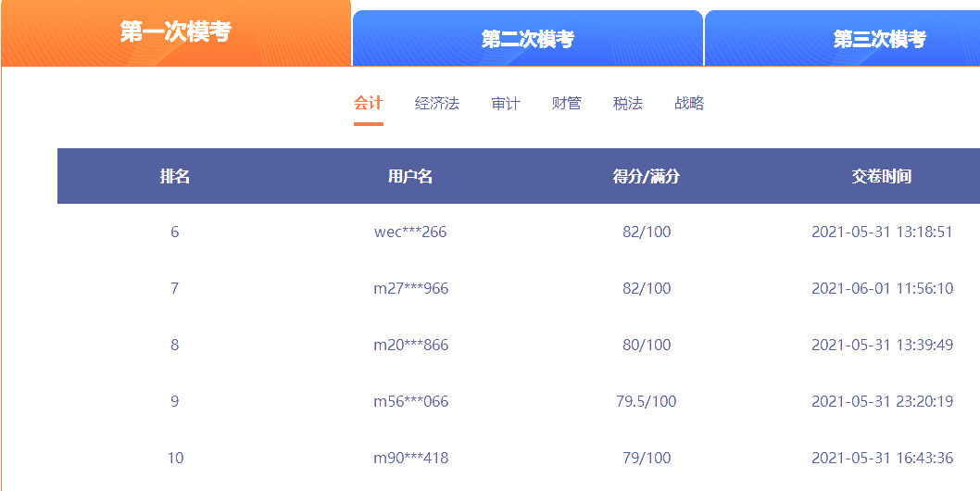The height and width of the screenshot is (491, 980).
Task: Click username wec***266
Action: tap(410, 232)
